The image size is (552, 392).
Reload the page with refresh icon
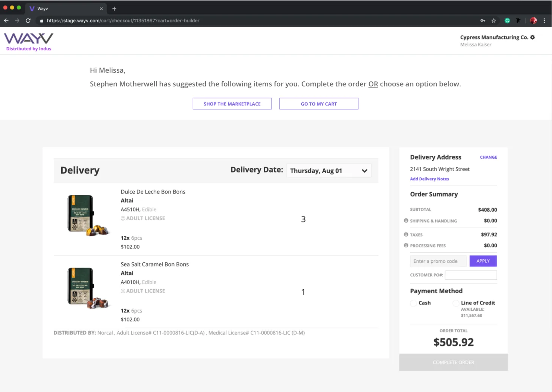[28, 20]
